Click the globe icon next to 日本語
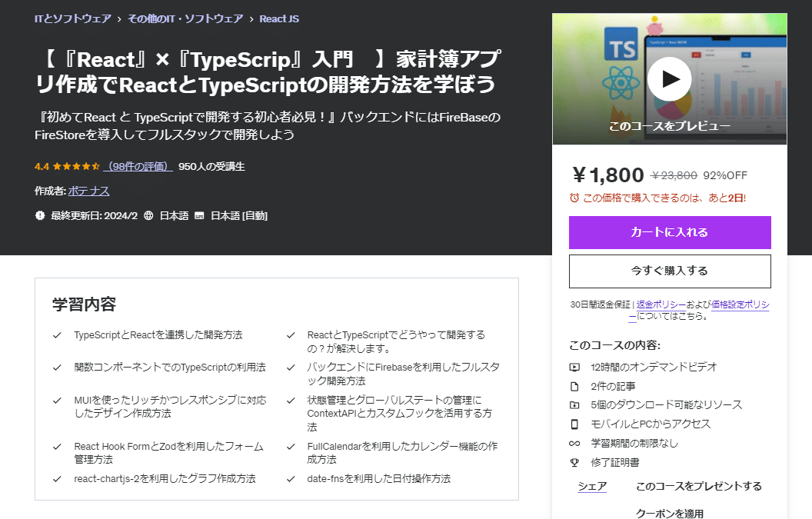Viewport: 812px width, 519px height. (x=149, y=215)
